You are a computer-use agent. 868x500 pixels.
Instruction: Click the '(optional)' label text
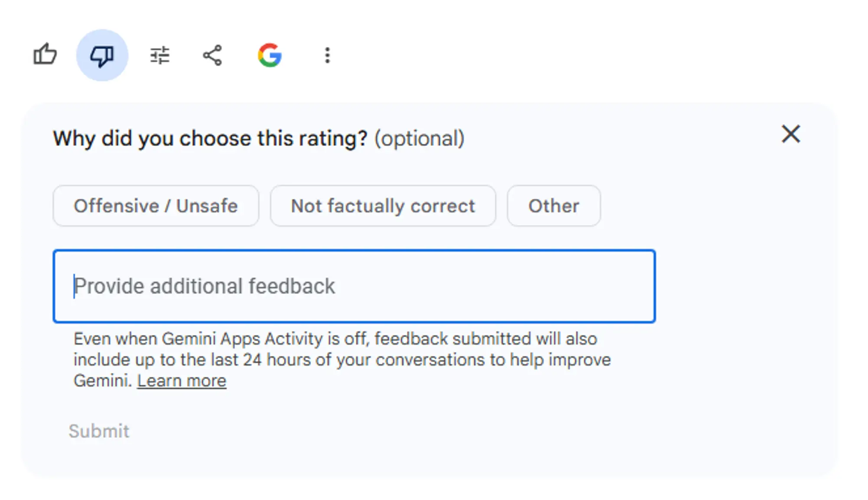(x=419, y=138)
